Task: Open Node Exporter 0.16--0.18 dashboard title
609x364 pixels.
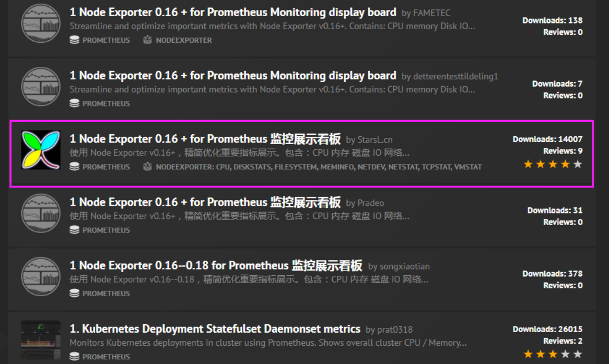Action: point(216,265)
